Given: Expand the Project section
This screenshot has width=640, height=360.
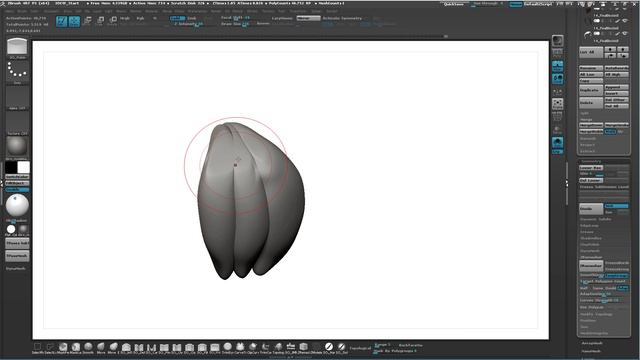Looking at the screenshot, I should tap(587, 144).
